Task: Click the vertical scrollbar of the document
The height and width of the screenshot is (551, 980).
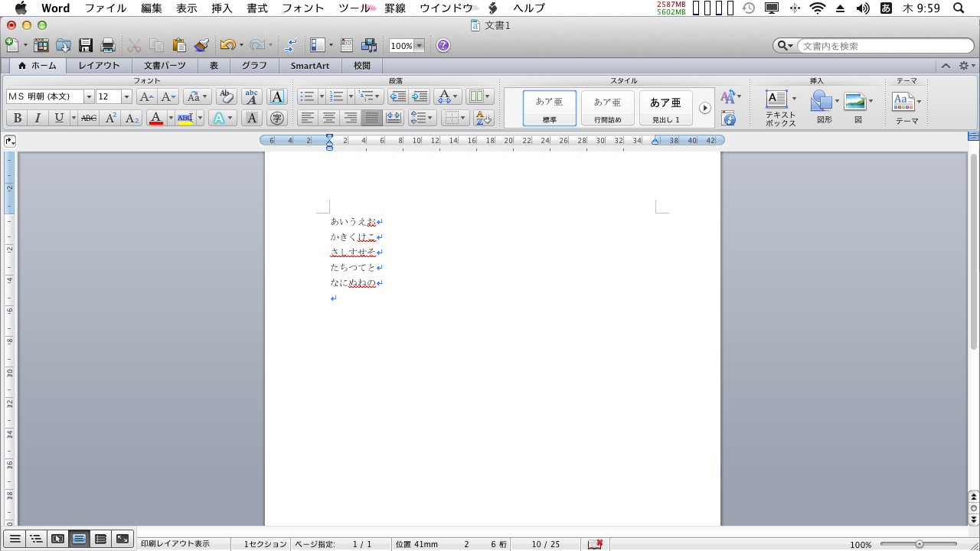Action: (x=973, y=253)
